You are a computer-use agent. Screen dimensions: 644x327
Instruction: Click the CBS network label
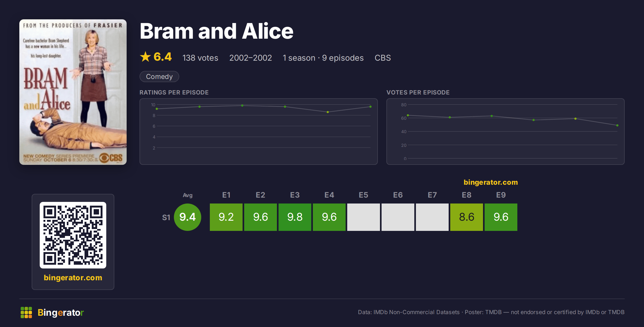383,58
